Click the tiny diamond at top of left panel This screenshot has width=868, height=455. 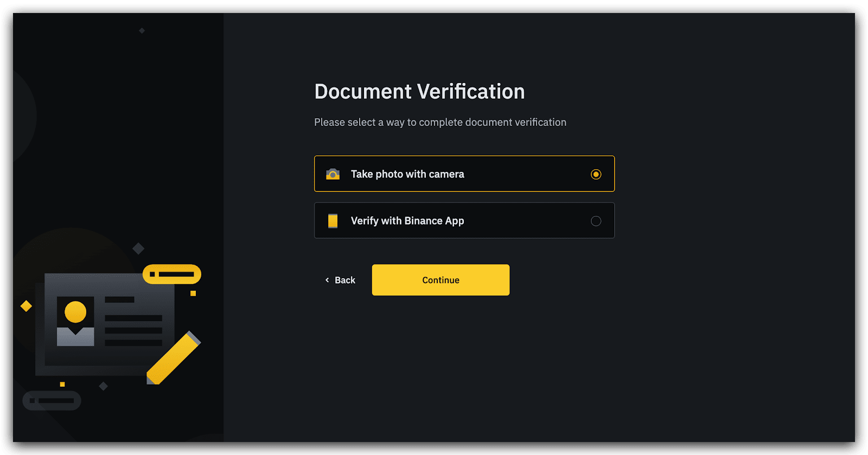(x=142, y=31)
